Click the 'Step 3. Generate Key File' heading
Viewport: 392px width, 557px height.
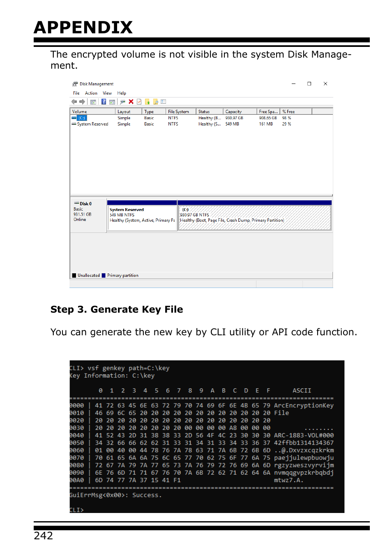pyautogui.click(x=117, y=309)
